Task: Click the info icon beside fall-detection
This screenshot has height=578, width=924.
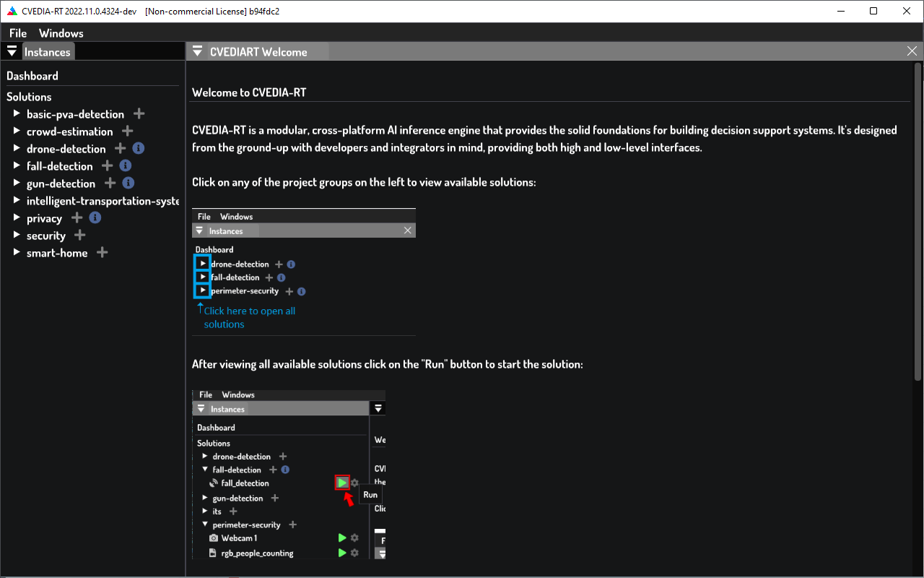Action: (x=126, y=166)
